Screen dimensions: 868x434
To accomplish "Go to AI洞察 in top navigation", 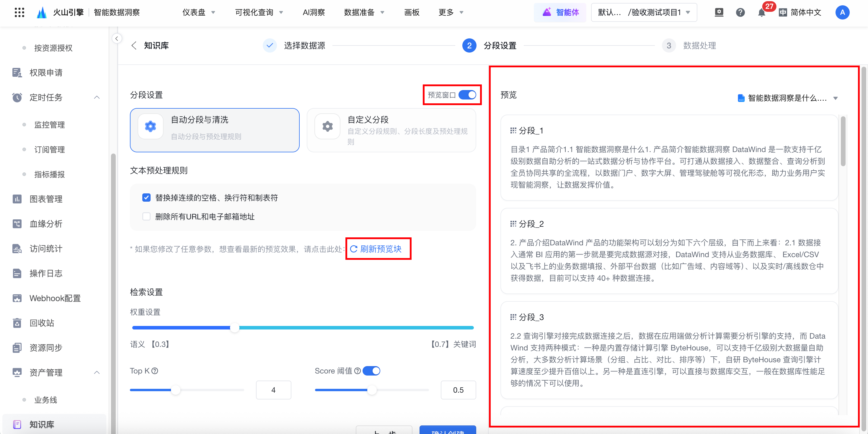I will pyautogui.click(x=313, y=12).
